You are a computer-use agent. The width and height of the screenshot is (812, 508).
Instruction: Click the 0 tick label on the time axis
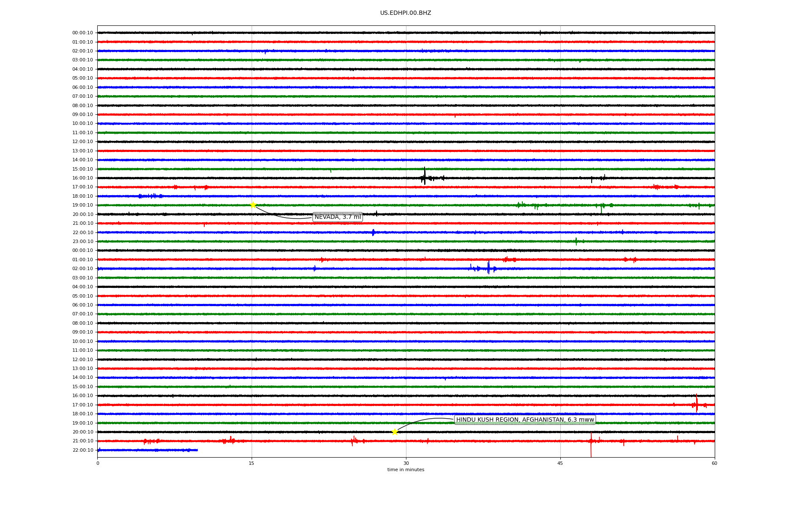click(98, 463)
